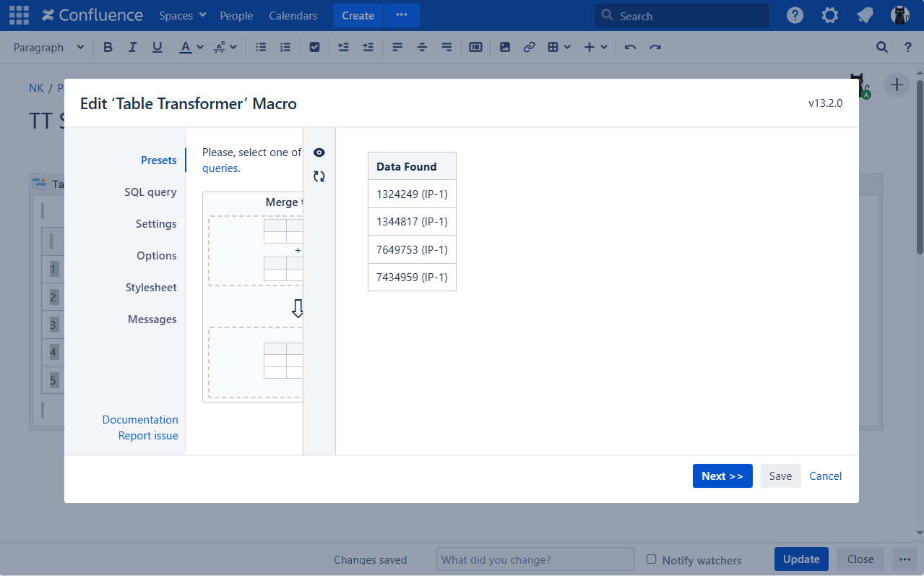Switch to the SQL query tab
The height and width of the screenshot is (576, 924).
pos(150,192)
